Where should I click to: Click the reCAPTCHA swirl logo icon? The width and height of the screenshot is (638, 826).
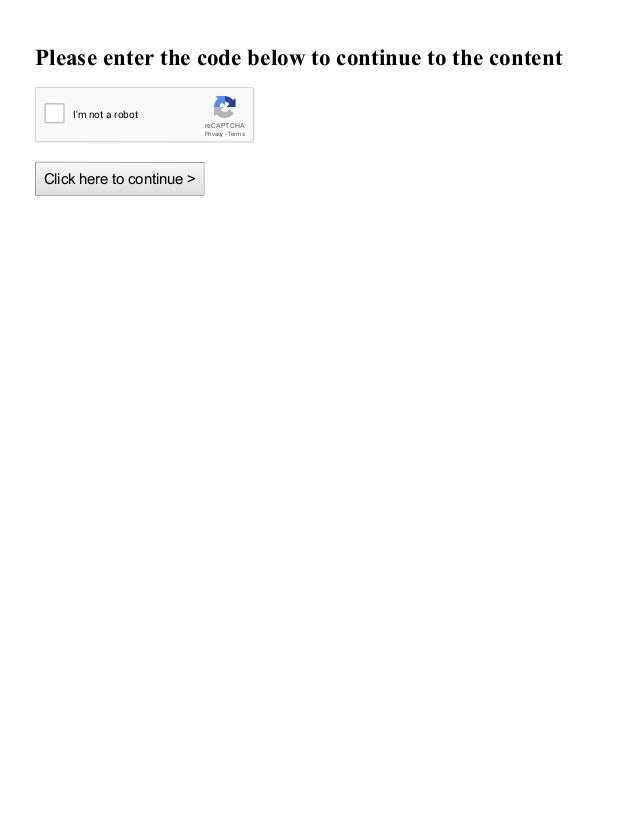coord(224,107)
